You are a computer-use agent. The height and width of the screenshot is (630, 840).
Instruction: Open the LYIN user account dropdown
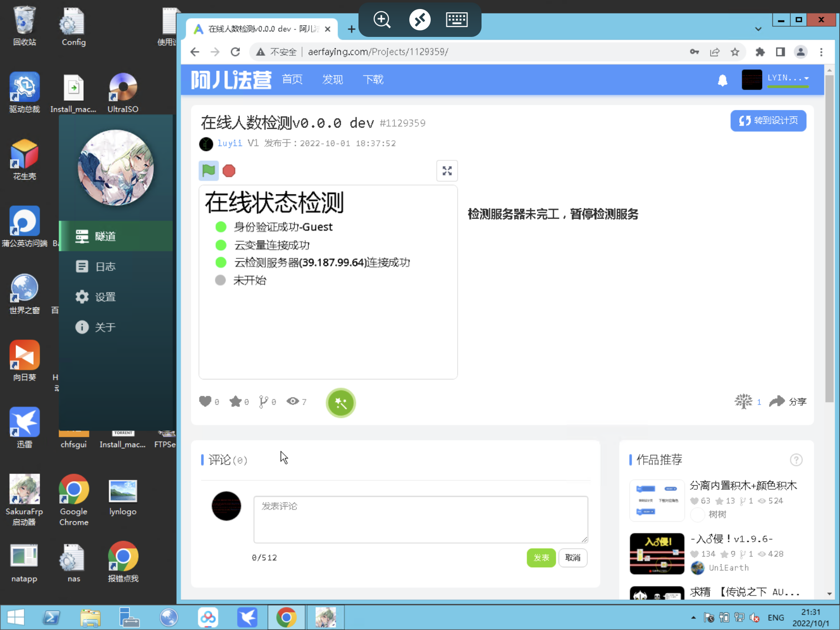[788, 78]
